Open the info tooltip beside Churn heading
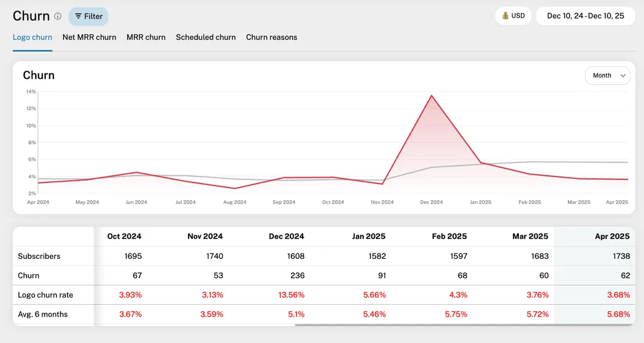The width and height of the screenshot is (644, 343). click(x=58, y=16)
